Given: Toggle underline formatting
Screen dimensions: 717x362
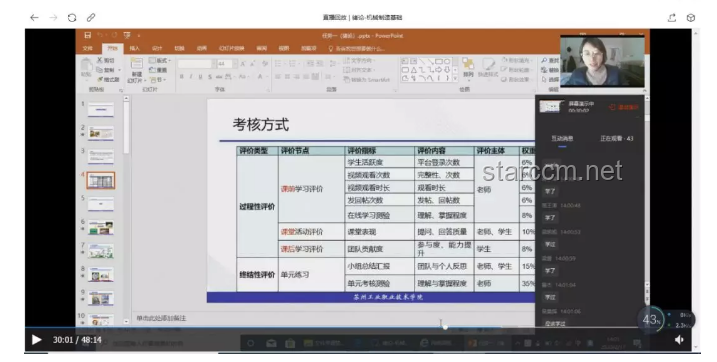Looking at the screenshot, I should (200, 77).
